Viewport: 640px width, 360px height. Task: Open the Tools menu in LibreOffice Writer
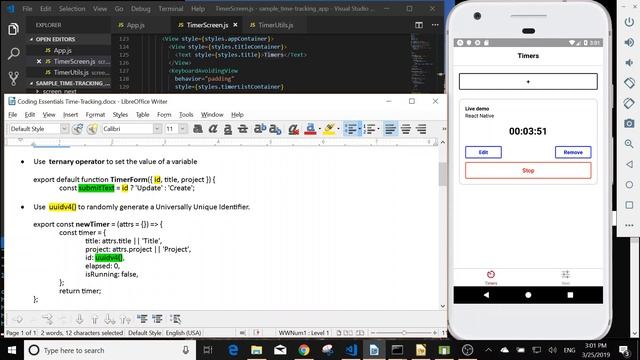pyautogui.click(x=186, y=115)
